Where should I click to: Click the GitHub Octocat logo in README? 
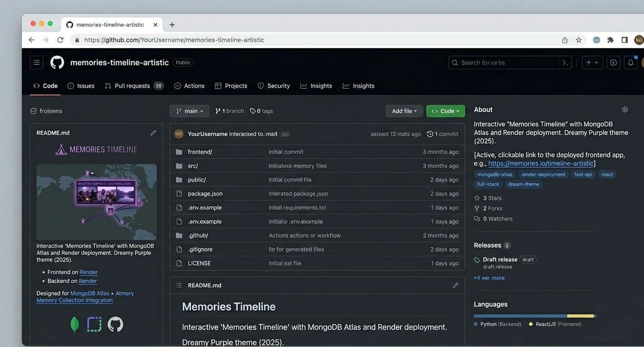[116, 324]
